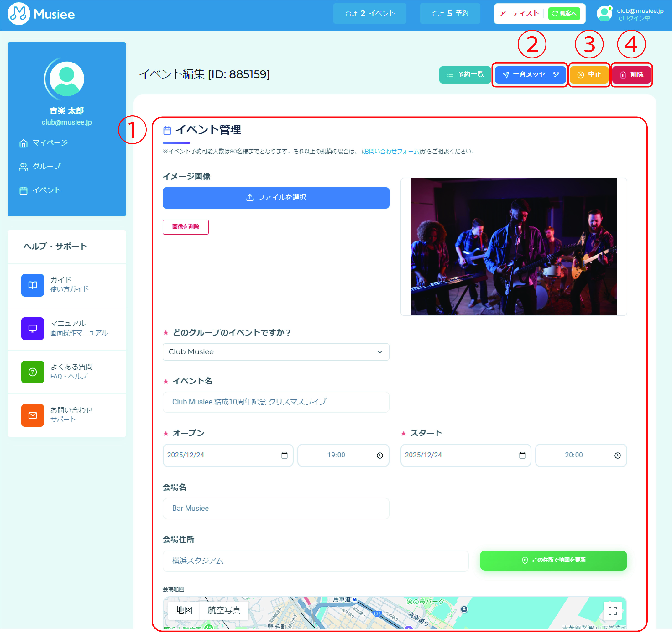Click the account avatar icon in header

(604, 14)
